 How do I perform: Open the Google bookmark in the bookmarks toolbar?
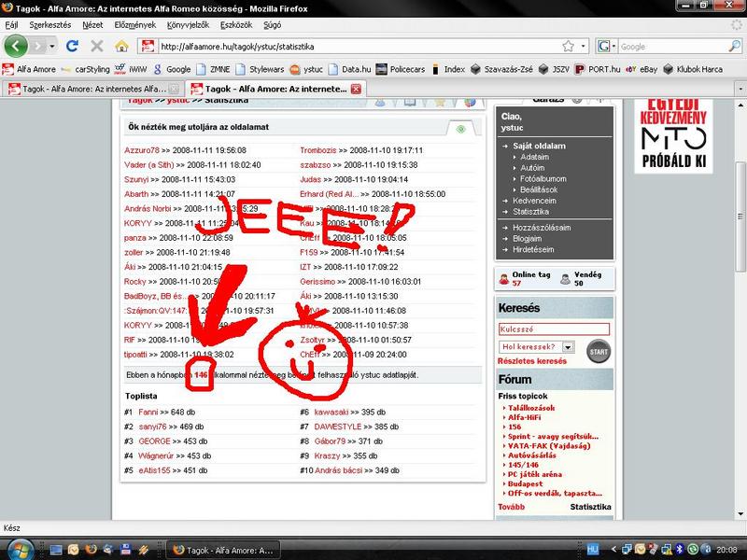pos(172,69)
